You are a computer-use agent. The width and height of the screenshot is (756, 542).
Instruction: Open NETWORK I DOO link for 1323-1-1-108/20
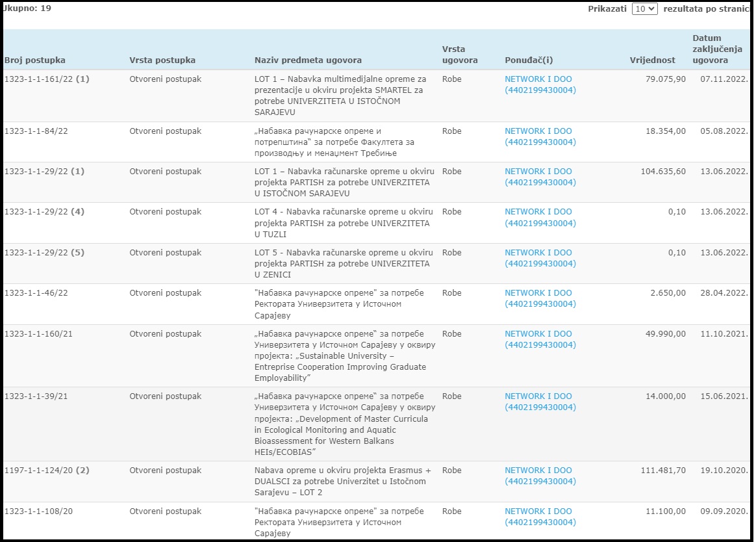pyautogui.click(x=540, y=517)
